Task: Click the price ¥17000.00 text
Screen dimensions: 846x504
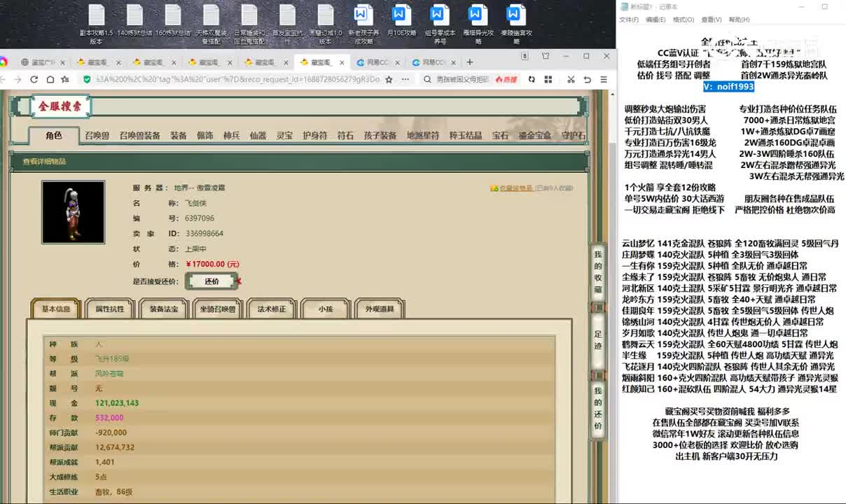Action: [212, 265]
